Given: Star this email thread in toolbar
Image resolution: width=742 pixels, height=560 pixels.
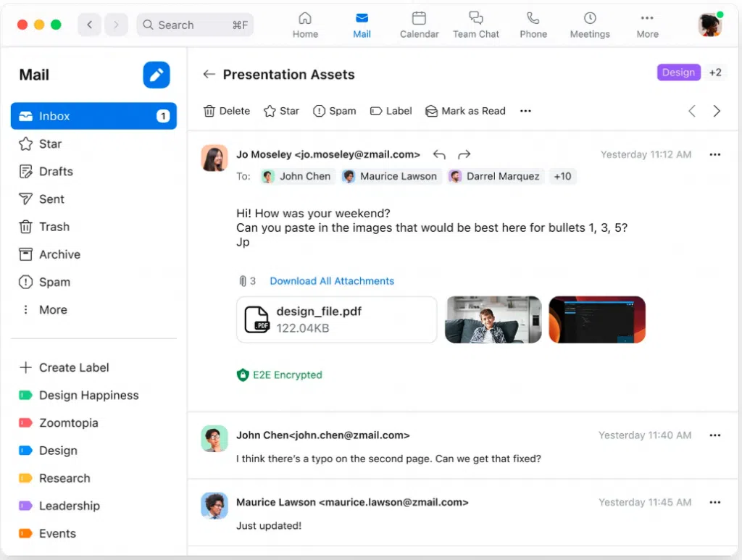Looking at the screenshot, I should pyautogui.click(x=281, y=111).
